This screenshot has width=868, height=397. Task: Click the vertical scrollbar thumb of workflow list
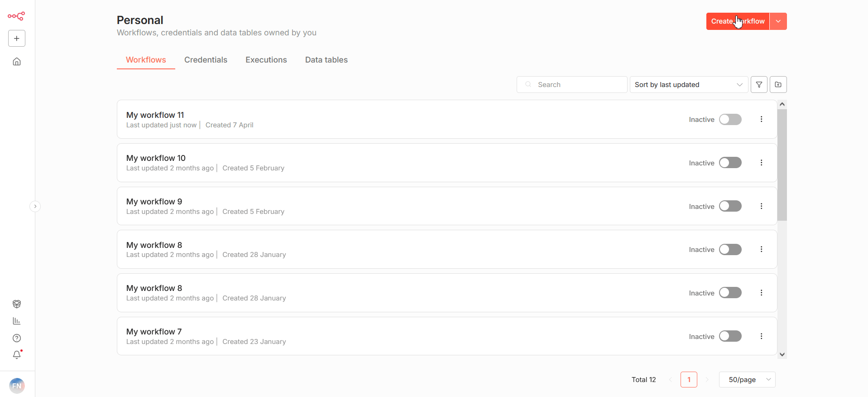click(782, 165)
